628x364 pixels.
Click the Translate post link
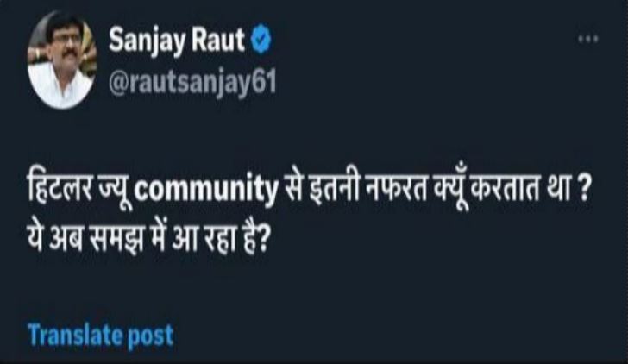point(100,334)
